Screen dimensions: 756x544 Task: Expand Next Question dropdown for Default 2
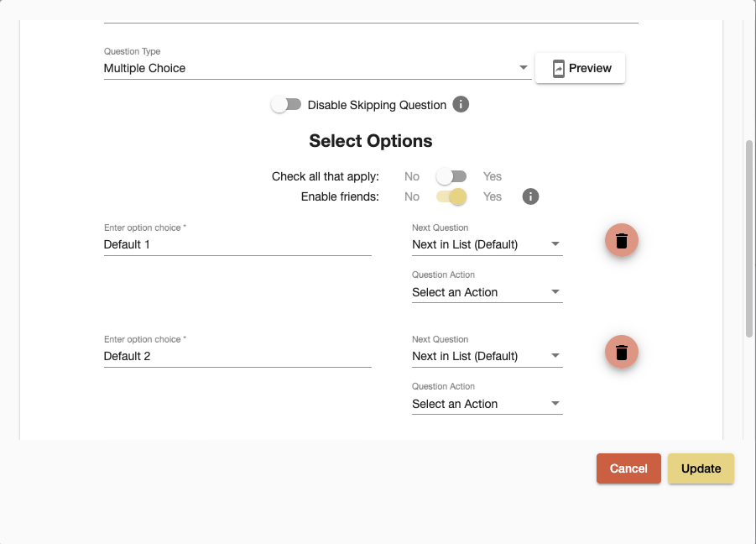pos(487,357)
